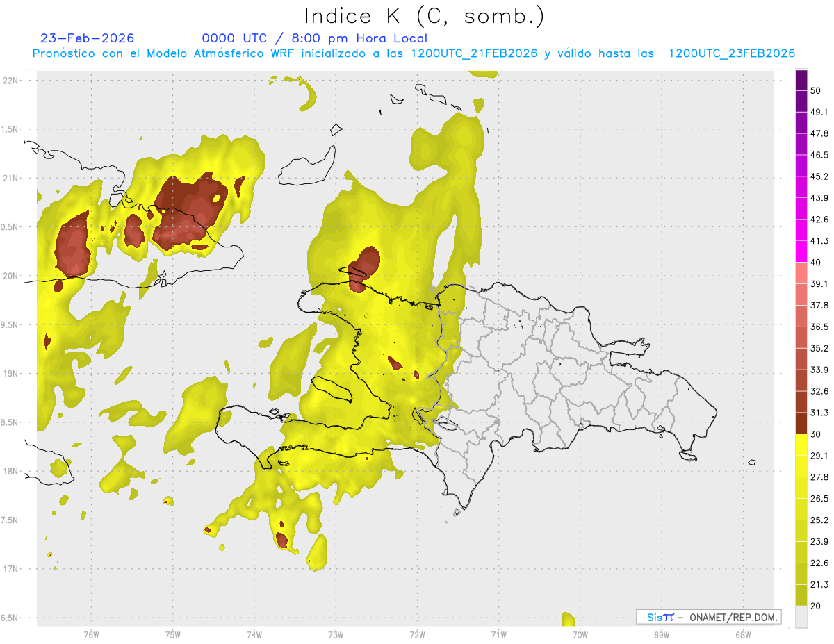Click the longitude axis label "76W"
834x644 pixels.
[91, 634]
